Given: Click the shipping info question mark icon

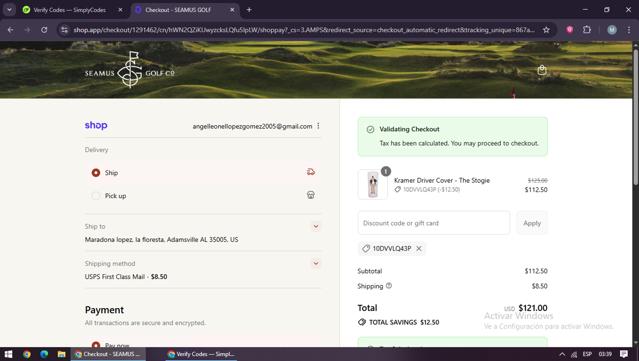Looking at the screenshot, I should (x=389, y=286).
